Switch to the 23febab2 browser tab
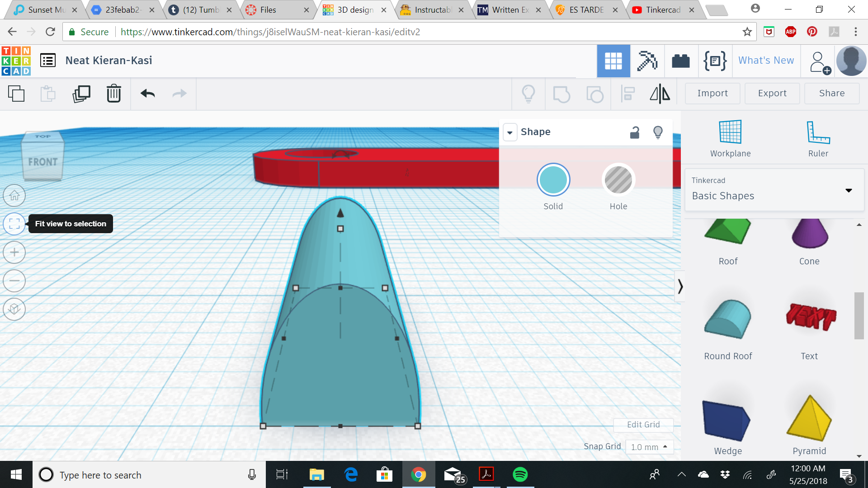This screenshot has width=868, height=488. coord(123,9)
